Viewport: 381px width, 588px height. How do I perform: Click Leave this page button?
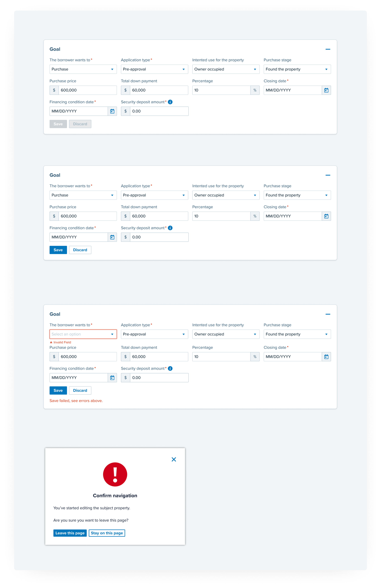[x=70, y=533]
